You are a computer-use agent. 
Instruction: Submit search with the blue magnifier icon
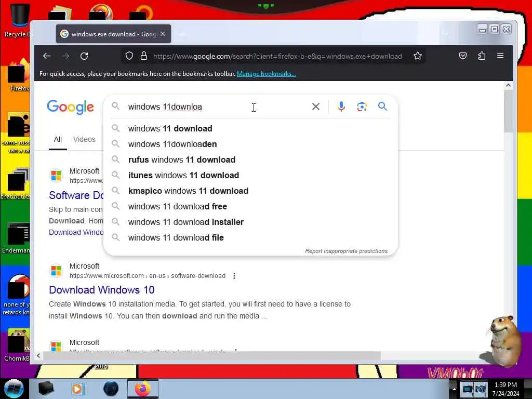[382, 107]
